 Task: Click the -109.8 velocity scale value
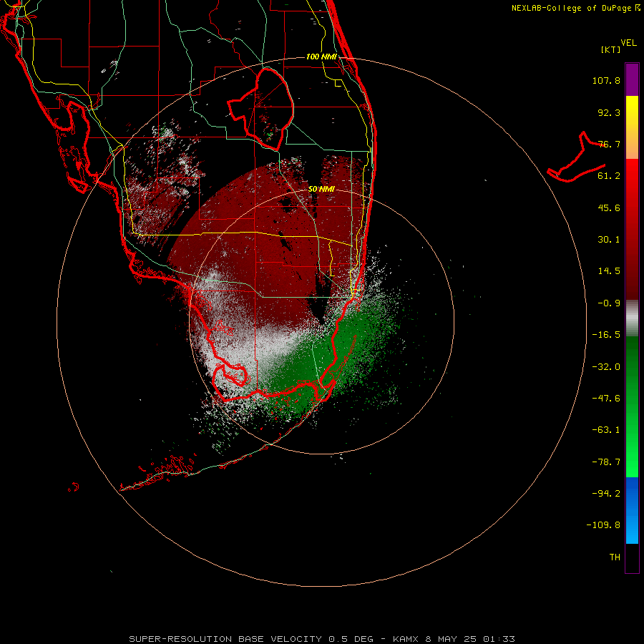[603, 525]
